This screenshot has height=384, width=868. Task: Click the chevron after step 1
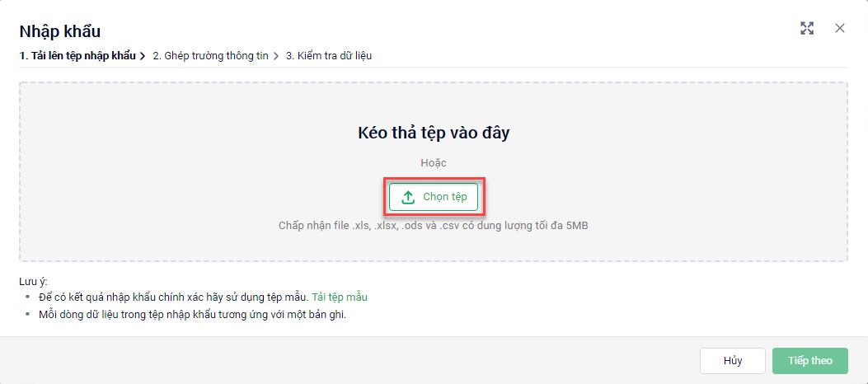tap(143, 56)
